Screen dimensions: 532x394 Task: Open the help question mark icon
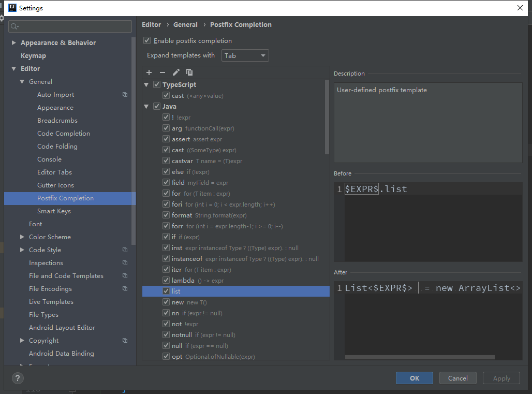coord(18,378)
